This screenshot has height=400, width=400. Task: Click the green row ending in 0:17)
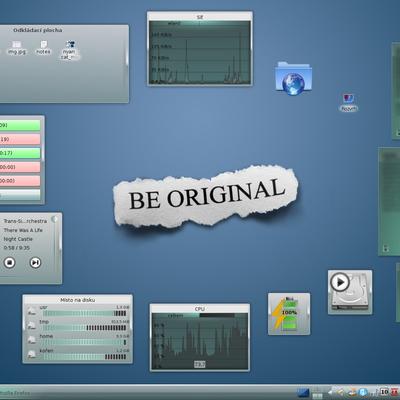click(x=20, y=153)
